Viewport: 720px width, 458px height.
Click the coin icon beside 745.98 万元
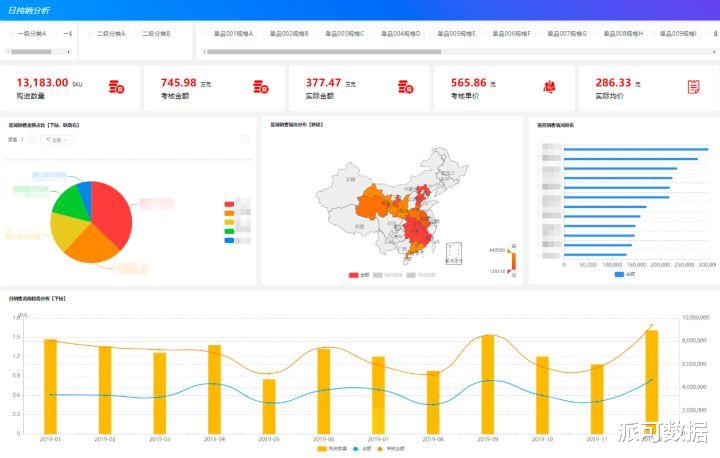[x=261, y=86]
